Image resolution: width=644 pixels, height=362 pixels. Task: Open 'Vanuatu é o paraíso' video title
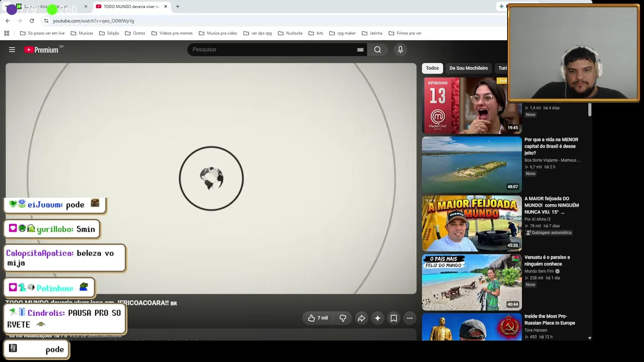pyautogui.click(x=547, y=260)
